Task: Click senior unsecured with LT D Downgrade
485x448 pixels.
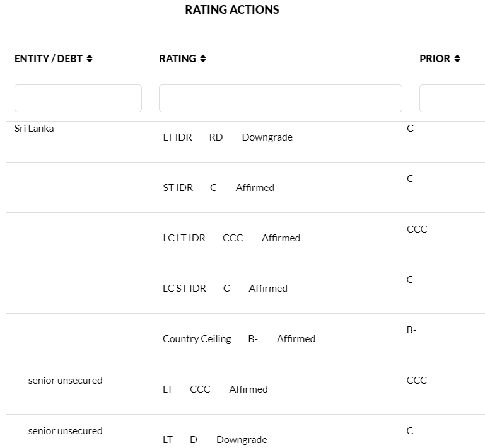Action: (x=65, y=431)
